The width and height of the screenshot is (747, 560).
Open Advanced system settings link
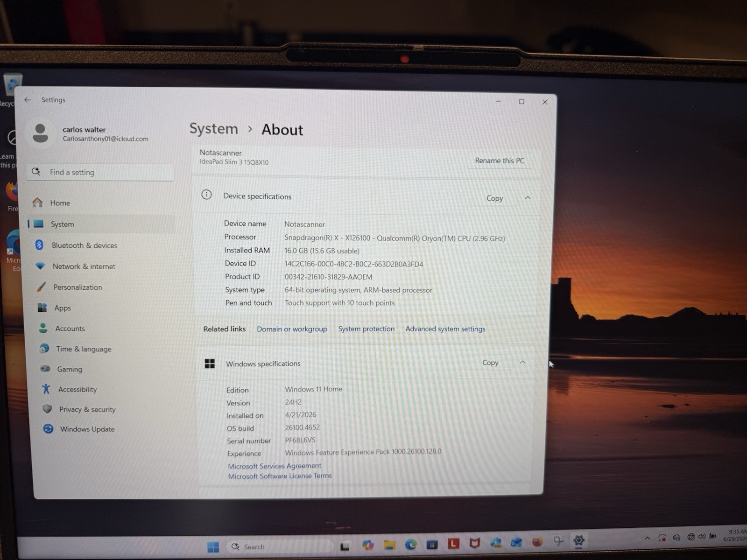(x=445, y=329)
